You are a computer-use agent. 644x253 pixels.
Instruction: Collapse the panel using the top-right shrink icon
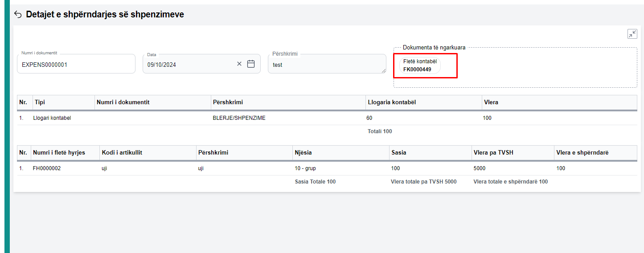pos(632,34)
